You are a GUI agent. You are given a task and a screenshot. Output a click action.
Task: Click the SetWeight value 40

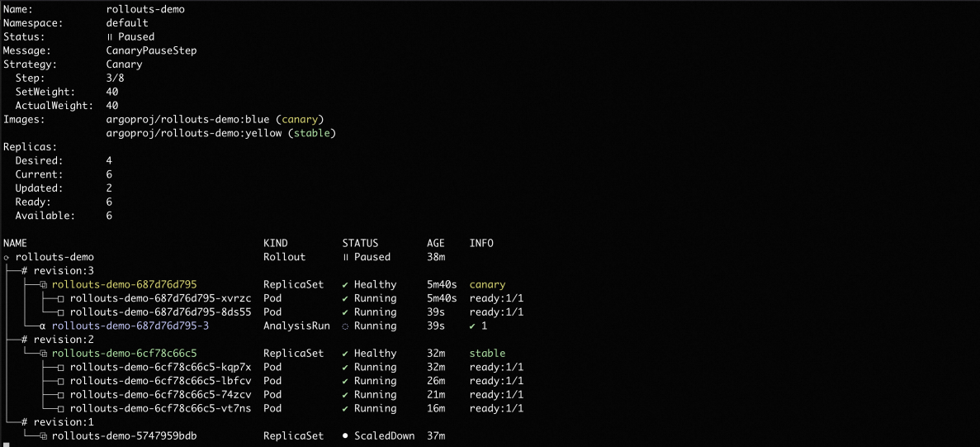pos(112,92)
